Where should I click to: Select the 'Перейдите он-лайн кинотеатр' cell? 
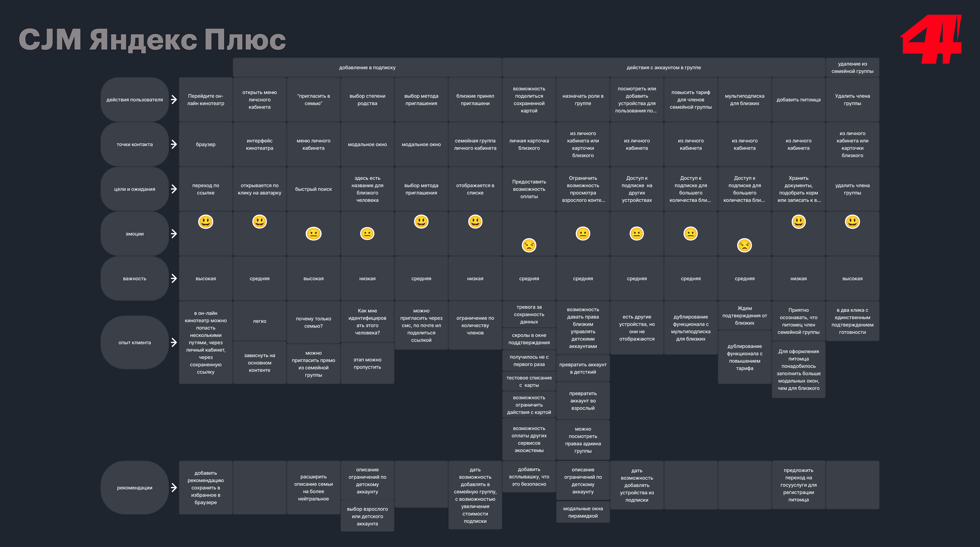click(205, 100)
